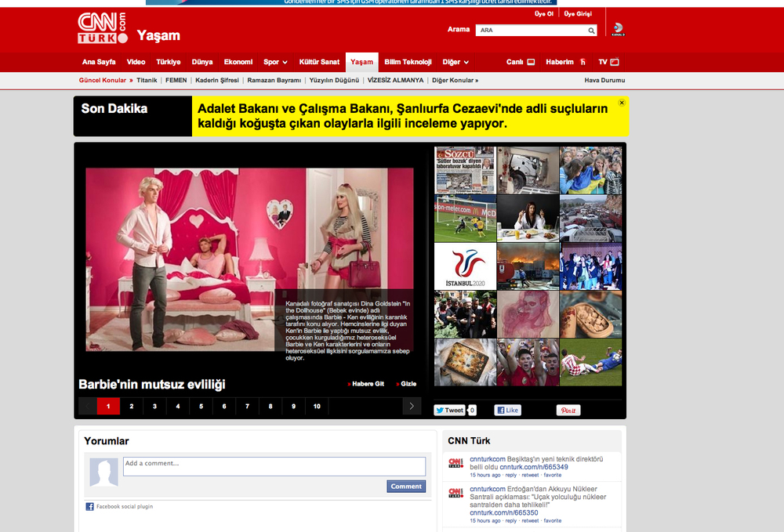Open the Kanal D logo link
Screen dimensions: 784x532
618,29
